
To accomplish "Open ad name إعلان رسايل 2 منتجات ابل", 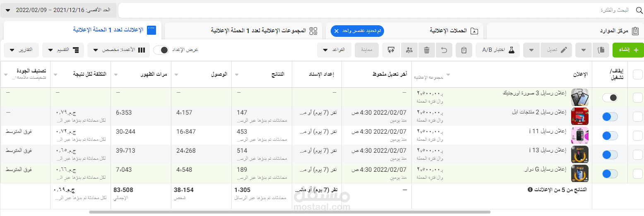I will point(539,112).
